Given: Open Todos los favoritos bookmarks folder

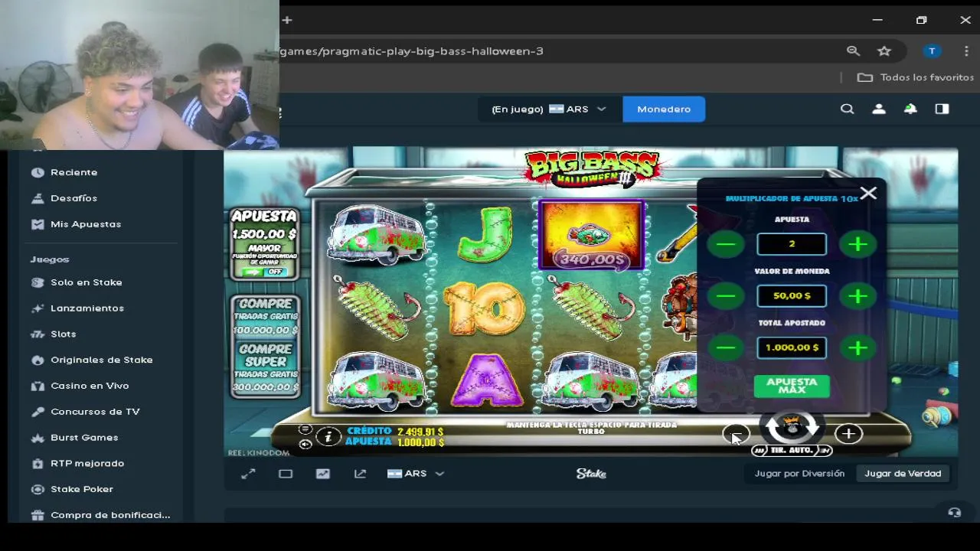Looking at the screenshot, I should 916,77.
